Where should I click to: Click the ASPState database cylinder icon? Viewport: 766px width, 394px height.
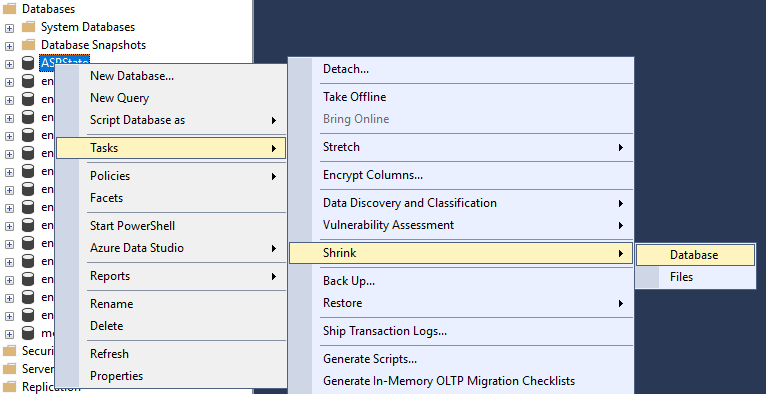(28, 63)
